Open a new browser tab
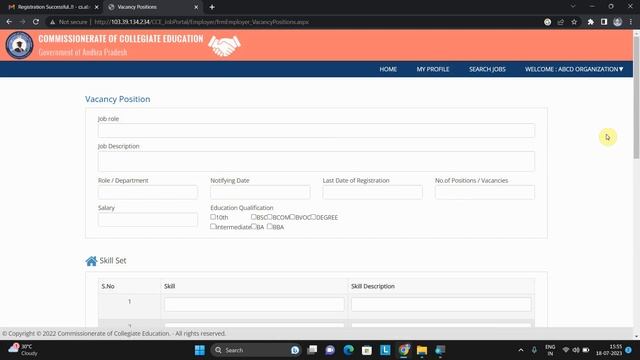 coord(212,7)
